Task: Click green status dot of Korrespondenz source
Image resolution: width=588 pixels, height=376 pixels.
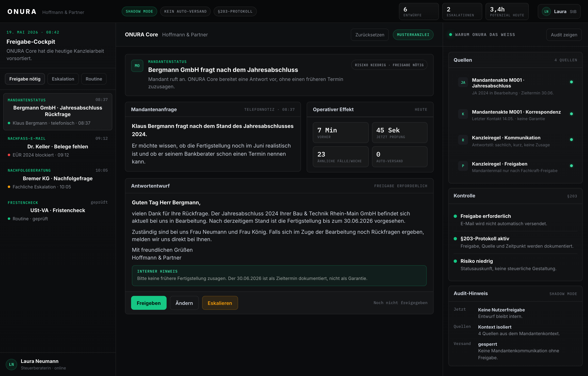Action: point(571,114)
